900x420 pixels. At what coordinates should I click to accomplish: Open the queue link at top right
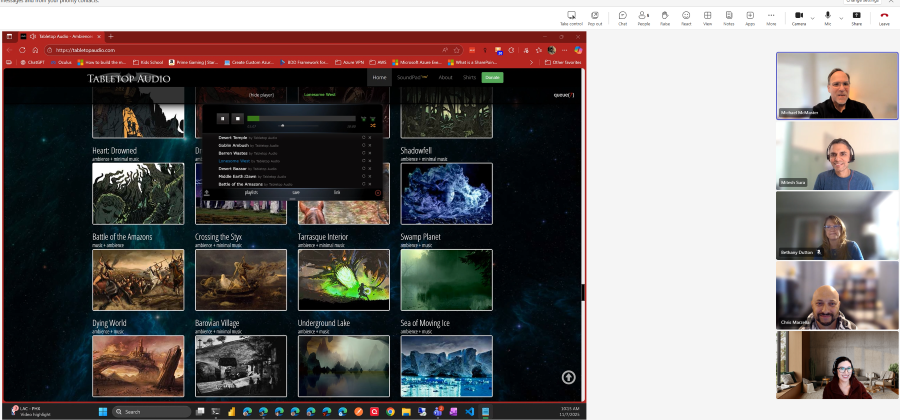pyautogui.click(x=564, y=95)
